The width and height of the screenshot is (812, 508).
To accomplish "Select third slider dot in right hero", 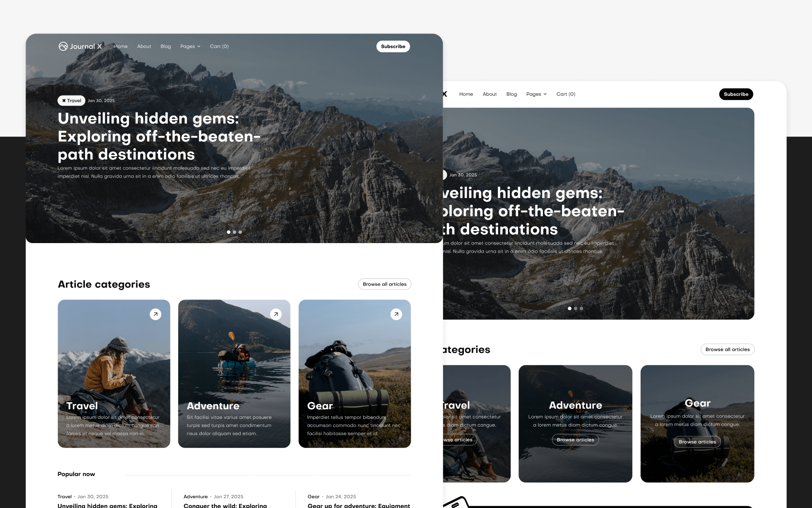I will pyautogui.click(x=581, y=309).
